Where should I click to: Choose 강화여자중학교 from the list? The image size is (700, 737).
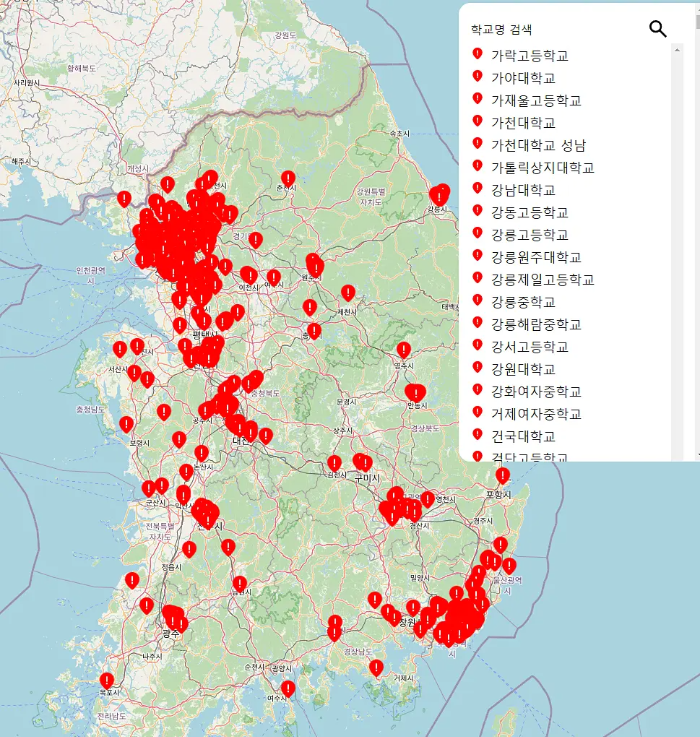click(536, 392)
